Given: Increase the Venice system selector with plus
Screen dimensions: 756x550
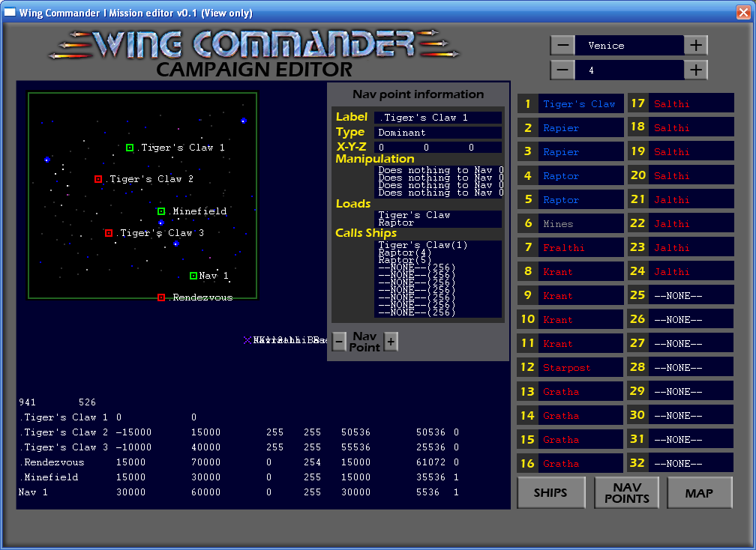Looking at the screenshot, I should [x=695, y=46].
